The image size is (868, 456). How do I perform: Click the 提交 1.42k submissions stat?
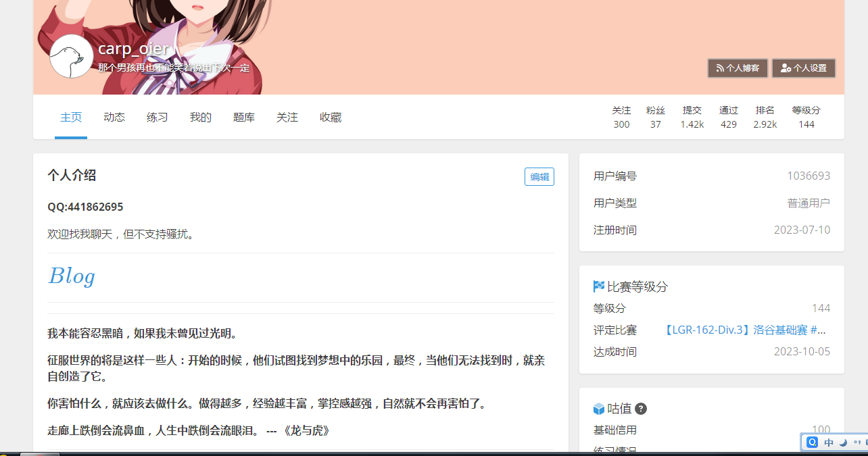pyautogui.click(x=692, y=117)
